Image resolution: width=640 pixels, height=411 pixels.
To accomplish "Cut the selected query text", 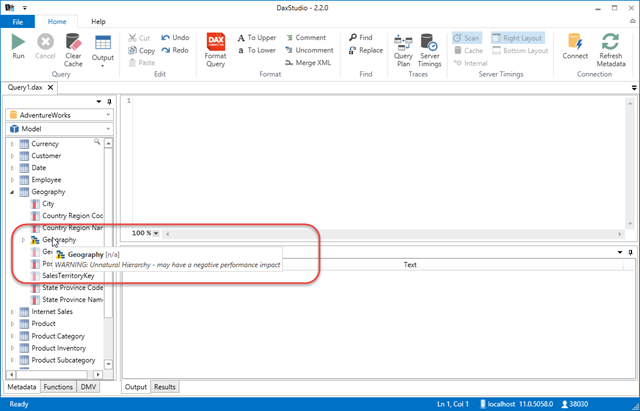I will pos(139,38).
